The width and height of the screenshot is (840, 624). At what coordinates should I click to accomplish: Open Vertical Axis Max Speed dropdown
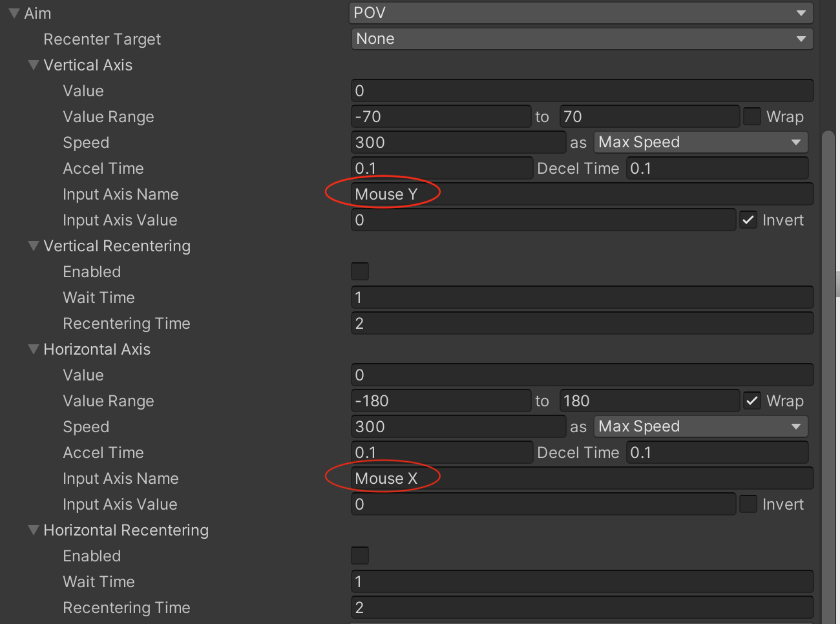[x=700, y=142]
